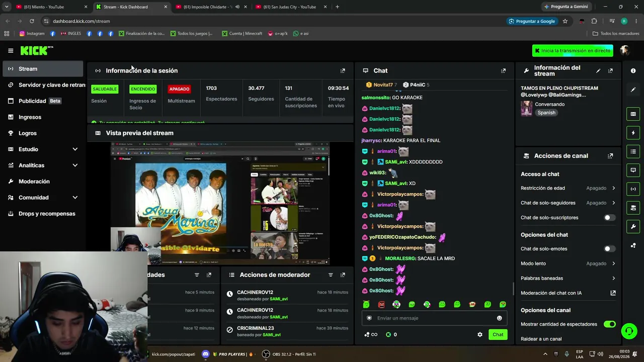The height and width of the screenshot is (362, 644).
Task: Toggle the stream preview widget icon in right sidebar
Action: [x=633, y=114]
